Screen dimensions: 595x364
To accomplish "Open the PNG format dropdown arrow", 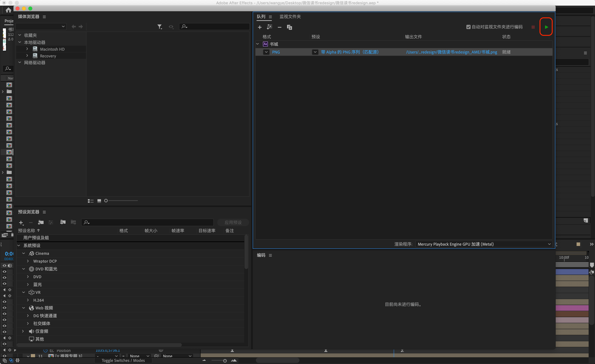I will click(266, 52).
